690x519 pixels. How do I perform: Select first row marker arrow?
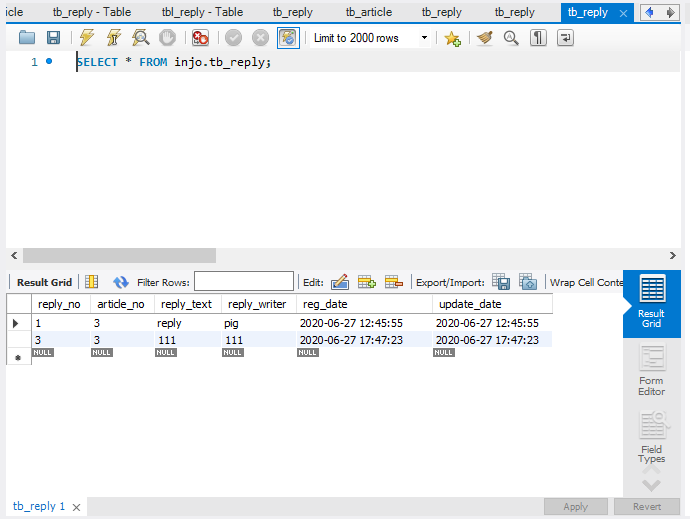pos(16,324)
